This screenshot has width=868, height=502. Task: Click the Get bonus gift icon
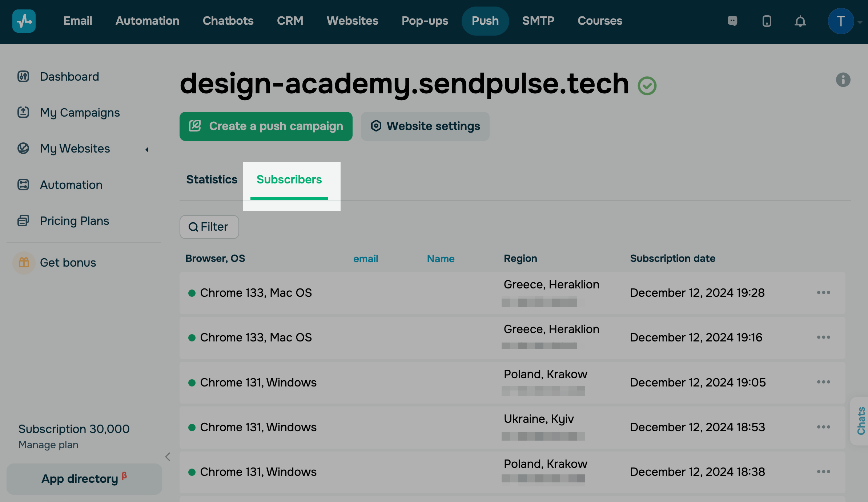point(24,263)
